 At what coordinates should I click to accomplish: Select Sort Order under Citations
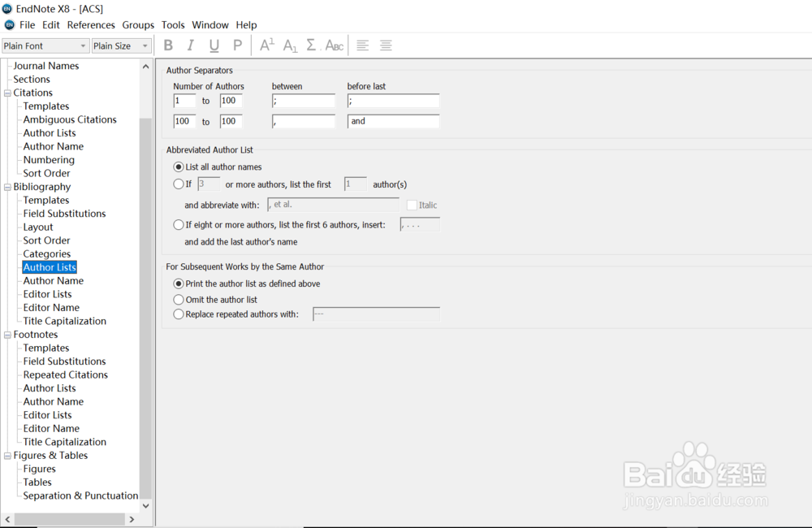(46, 174)
